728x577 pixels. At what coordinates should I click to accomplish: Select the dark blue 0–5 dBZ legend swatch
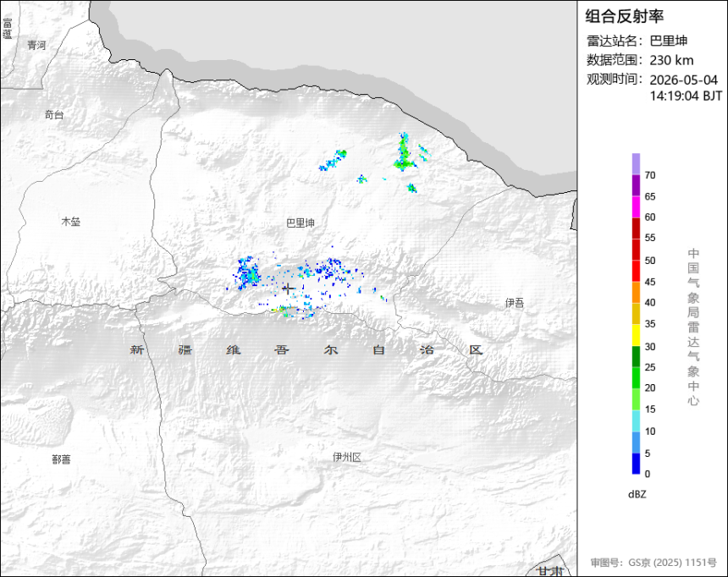636,464
